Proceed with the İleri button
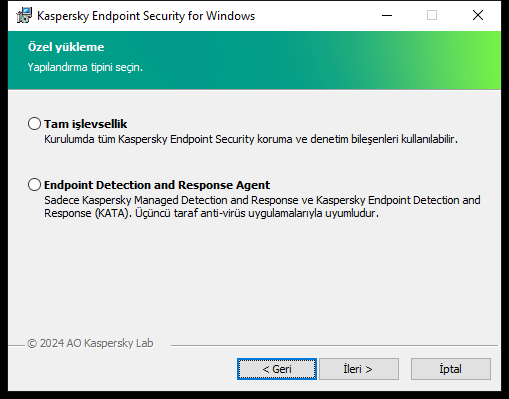The height and width of the screenshot is (399, 509). pos(359,369)
